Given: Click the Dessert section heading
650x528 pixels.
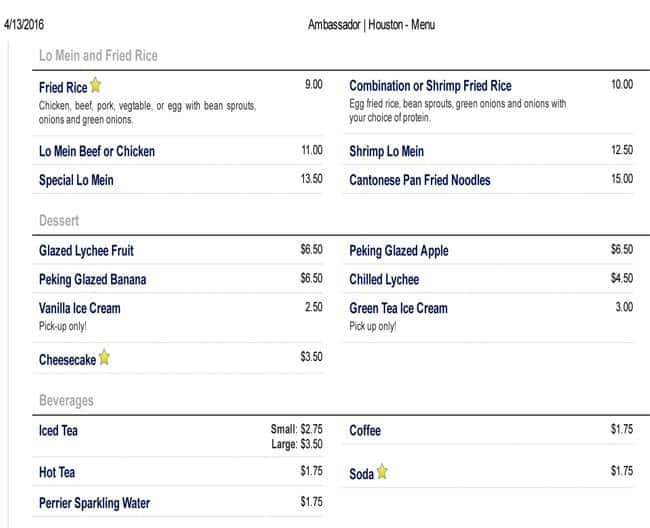Looking at the screenshot, I should click(59, 220).
